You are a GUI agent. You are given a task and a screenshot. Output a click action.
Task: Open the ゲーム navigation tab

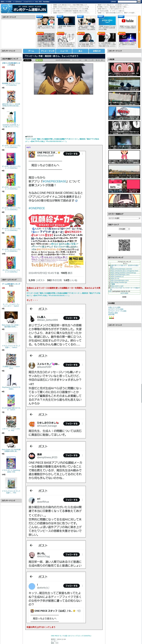(x=31, y=51)
